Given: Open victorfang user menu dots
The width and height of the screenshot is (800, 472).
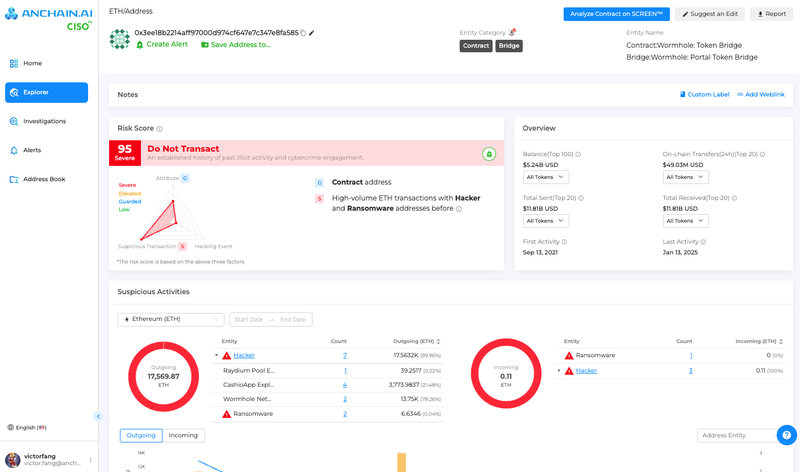Looking at the screenshot, I should 90,460.
